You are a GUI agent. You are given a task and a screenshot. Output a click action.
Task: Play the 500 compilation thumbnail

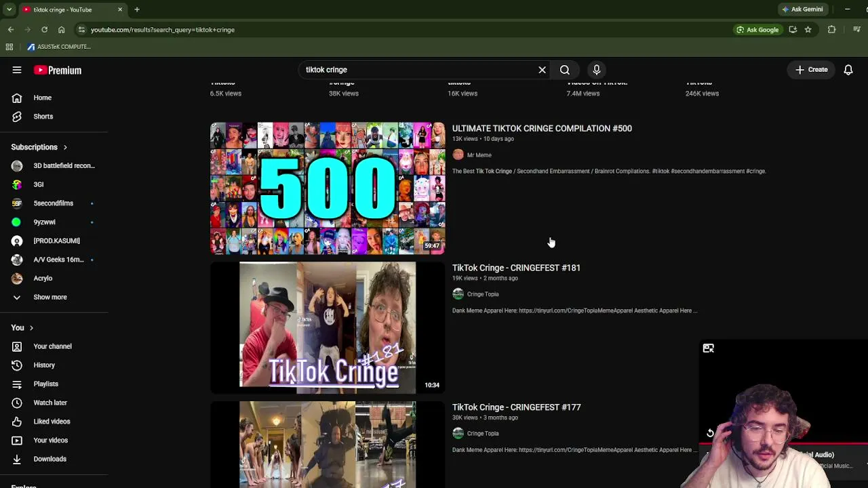coord(328,188)
